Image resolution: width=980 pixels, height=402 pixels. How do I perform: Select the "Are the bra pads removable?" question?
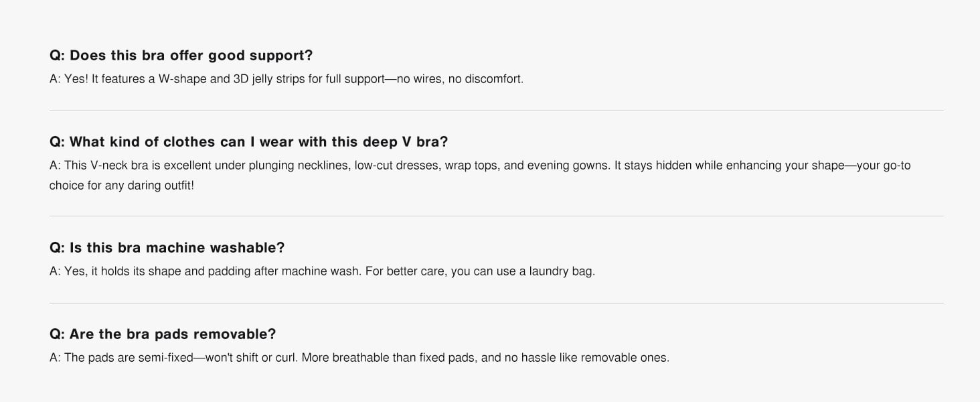tap(163, 334)
